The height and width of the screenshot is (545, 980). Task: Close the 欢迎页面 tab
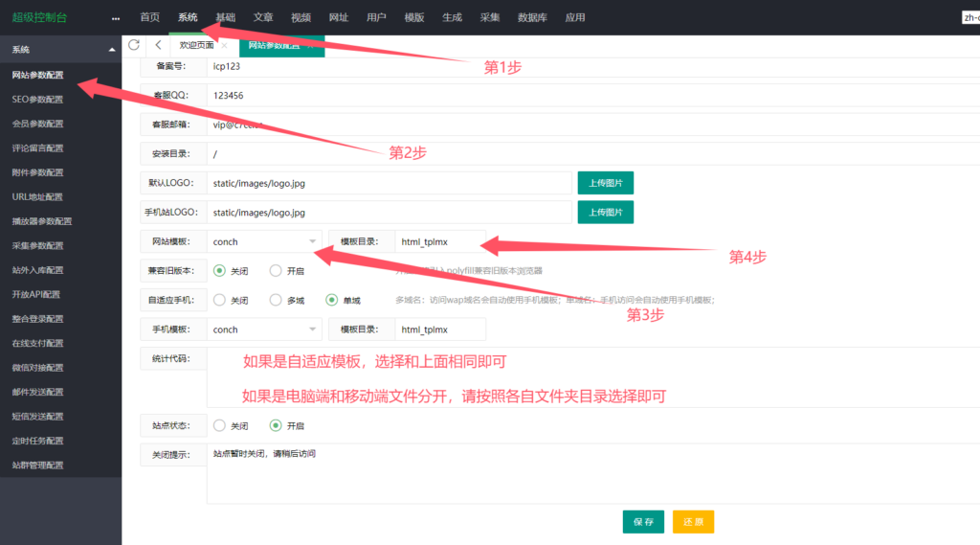pyautogui.click(x=224, y=45)
